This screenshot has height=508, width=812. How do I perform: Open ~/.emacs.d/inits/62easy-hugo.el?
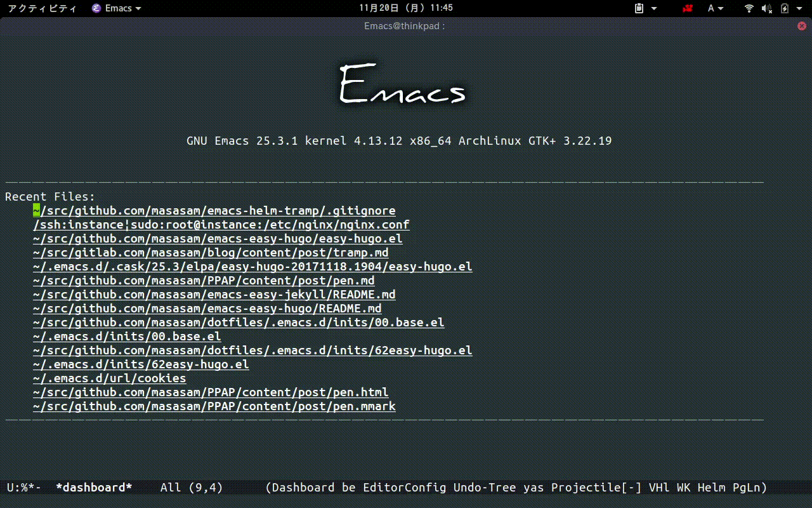pyautogui.click(x=141, y=364)
